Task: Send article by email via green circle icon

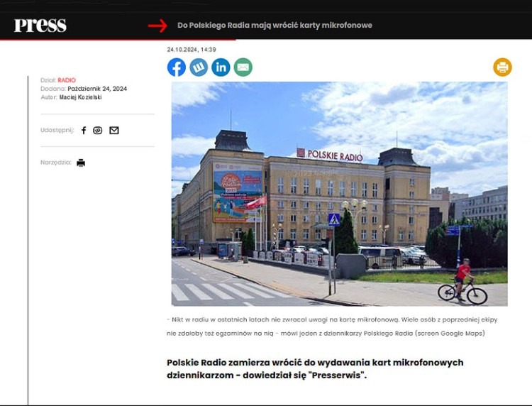Action: (243, 67)
